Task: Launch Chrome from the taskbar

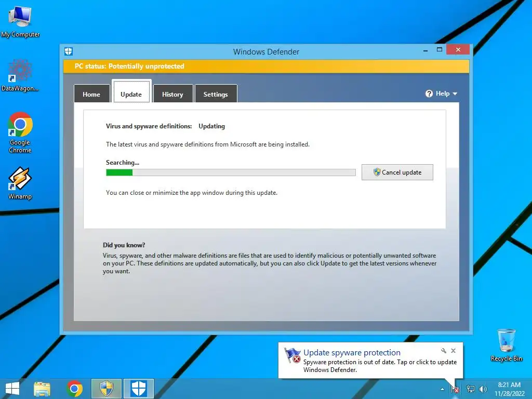Action: tap(74, 389)
